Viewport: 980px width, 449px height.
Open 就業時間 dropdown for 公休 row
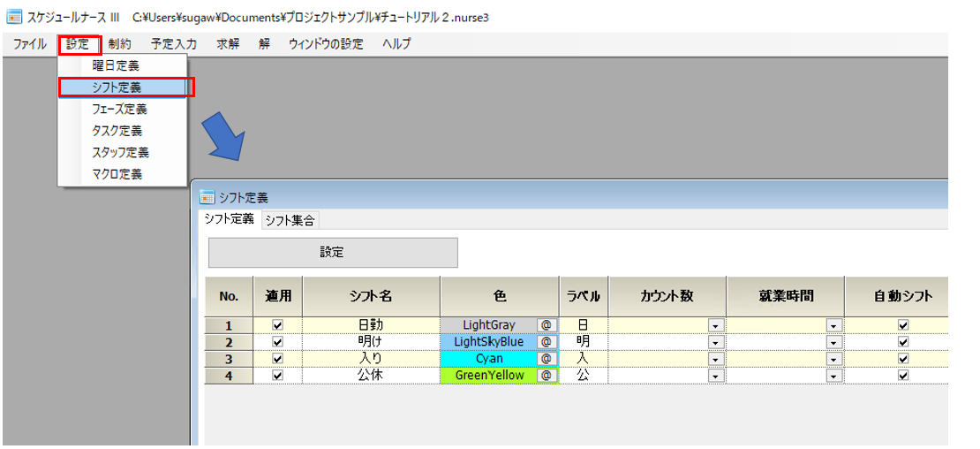(x=833, y=376)
